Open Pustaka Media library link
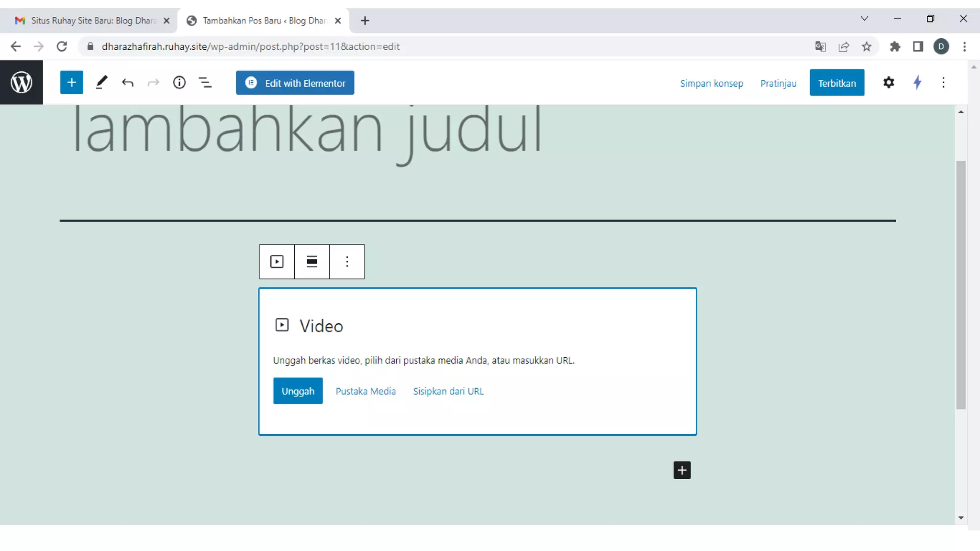The height and width of the screenshot is (551, 980). click(366, 391)
